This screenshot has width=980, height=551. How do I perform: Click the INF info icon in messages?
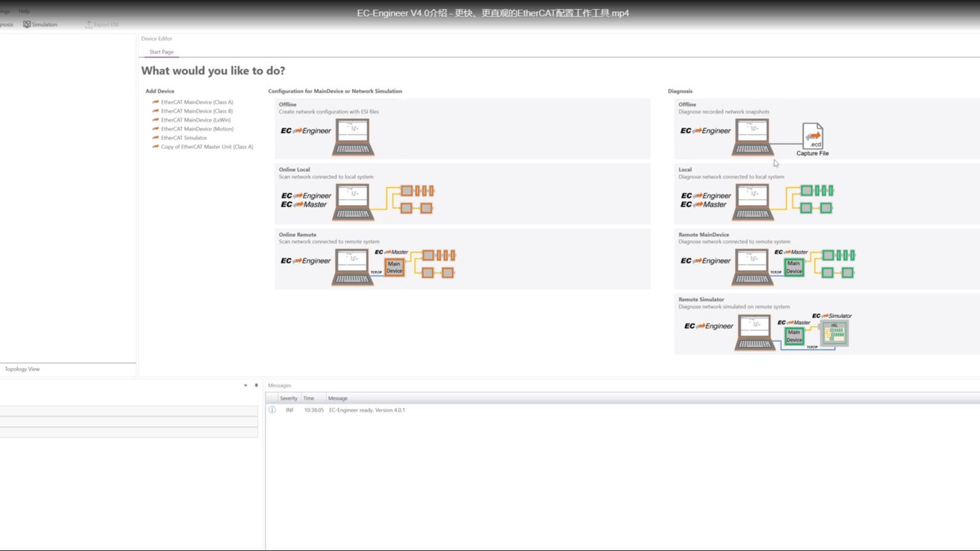(x=272, y=410)
